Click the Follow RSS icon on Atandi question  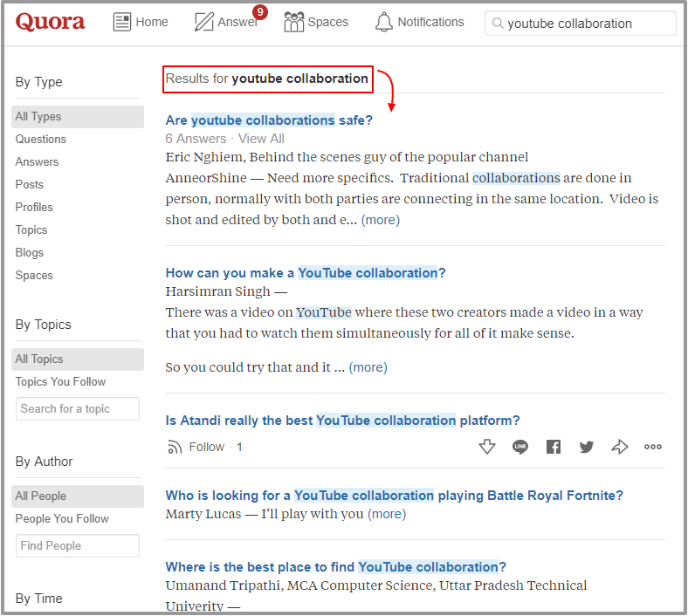pyautogui.click(x=175, y=448)
